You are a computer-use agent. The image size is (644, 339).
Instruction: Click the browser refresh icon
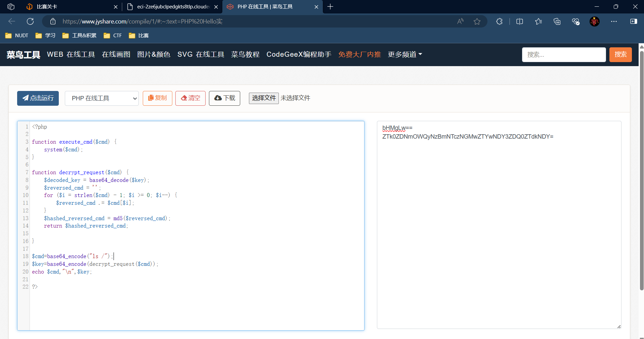(x=30, y=21)
